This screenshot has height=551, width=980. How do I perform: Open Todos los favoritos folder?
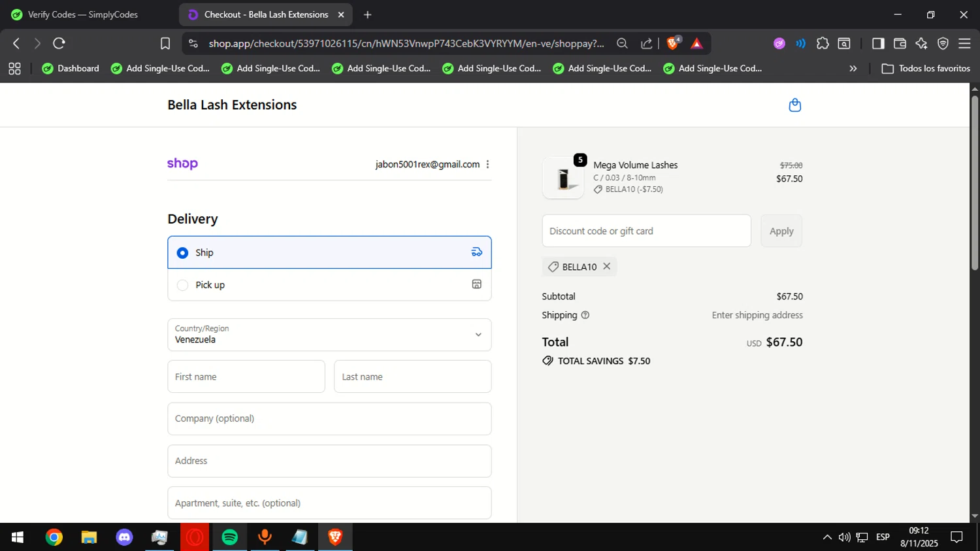pos(926,69)
